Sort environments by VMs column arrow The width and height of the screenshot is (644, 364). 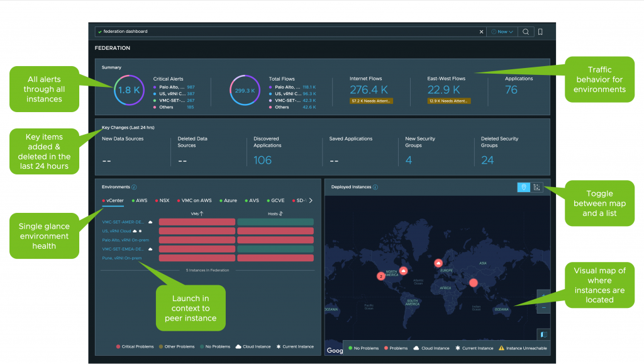(201, 214)
